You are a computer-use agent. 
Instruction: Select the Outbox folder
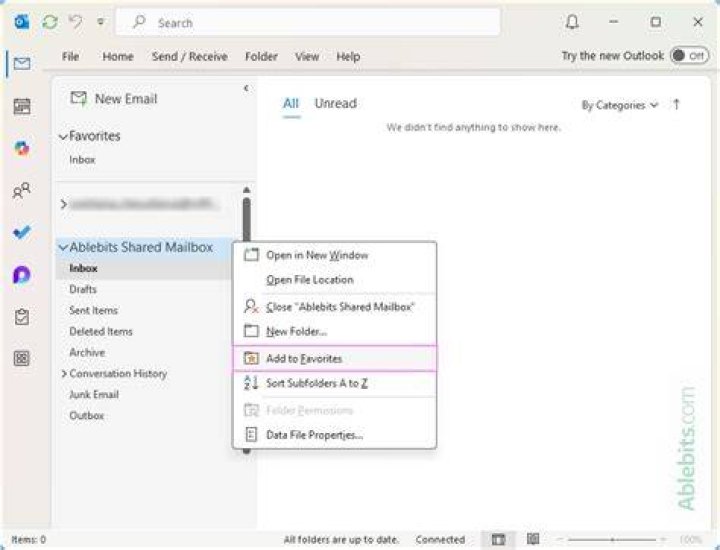pyautogui.click(x=86, y=415)
